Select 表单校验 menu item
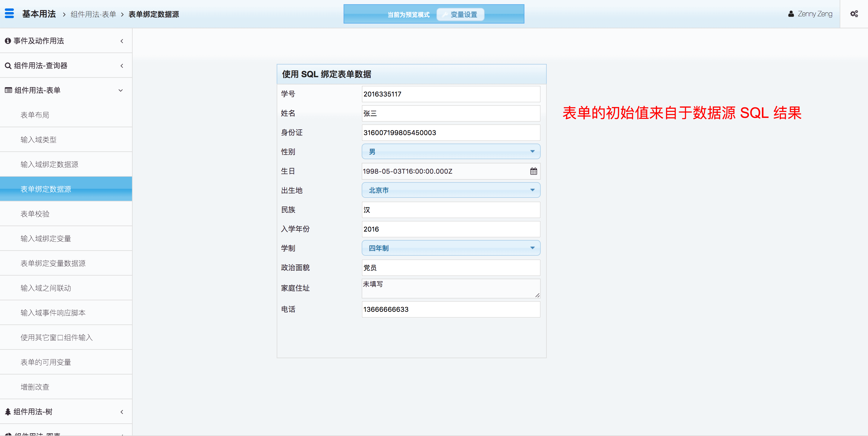868x436 pixels. coord(35,214)
